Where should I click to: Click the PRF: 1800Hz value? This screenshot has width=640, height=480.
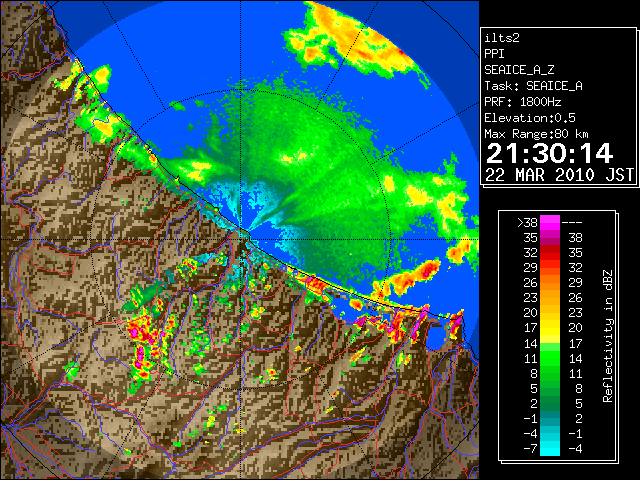(x=522, y=102)
